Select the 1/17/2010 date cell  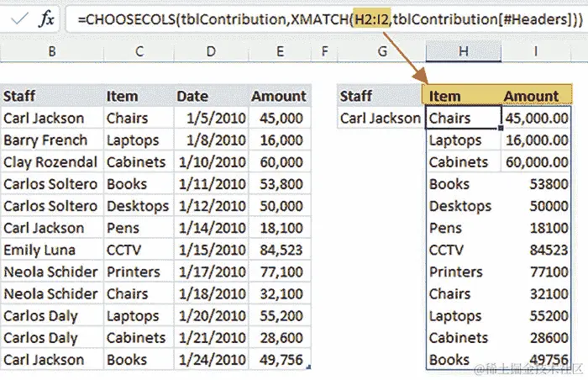click(211, 272)
